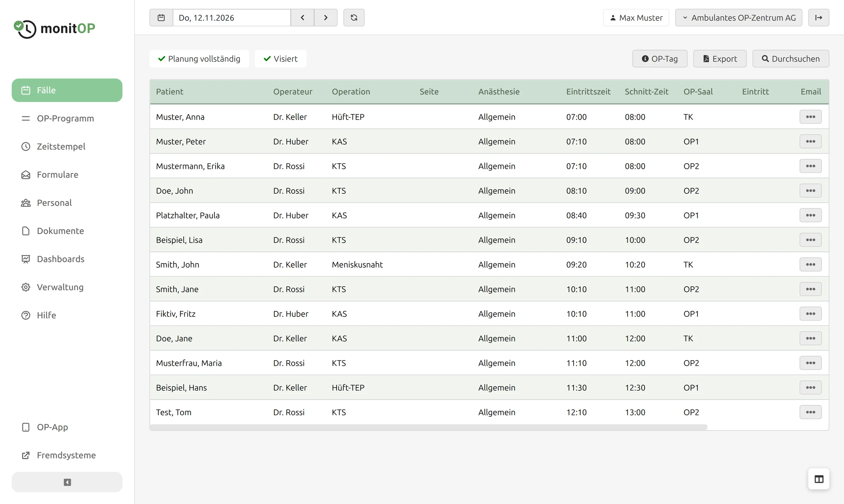Toggle Planung vollständig status

click(199, 59)
